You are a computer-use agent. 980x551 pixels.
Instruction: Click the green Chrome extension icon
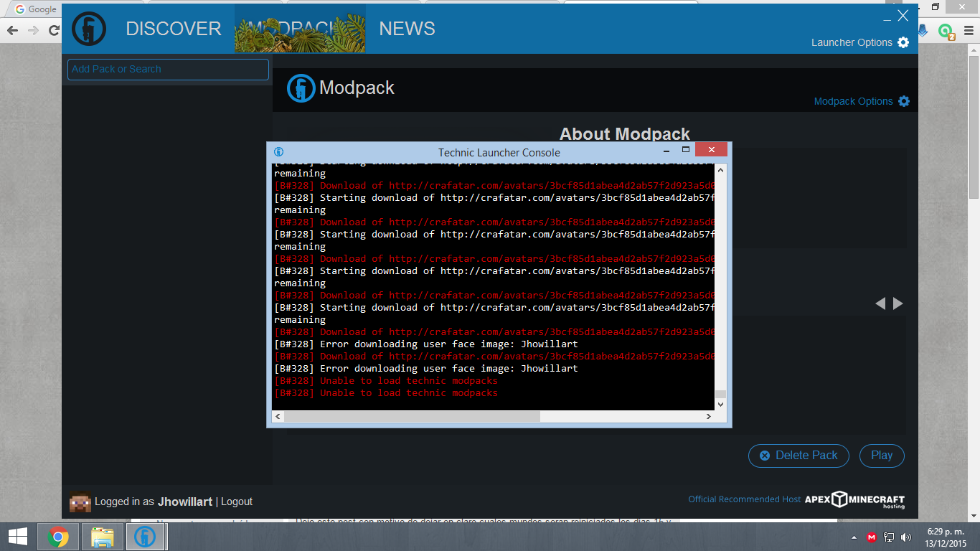(x=946, y=31)
